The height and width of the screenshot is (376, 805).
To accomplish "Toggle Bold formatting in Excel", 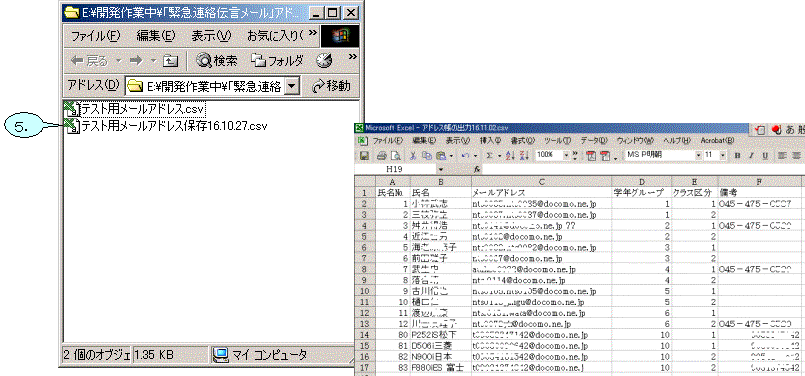I will [x=737, y=155].
